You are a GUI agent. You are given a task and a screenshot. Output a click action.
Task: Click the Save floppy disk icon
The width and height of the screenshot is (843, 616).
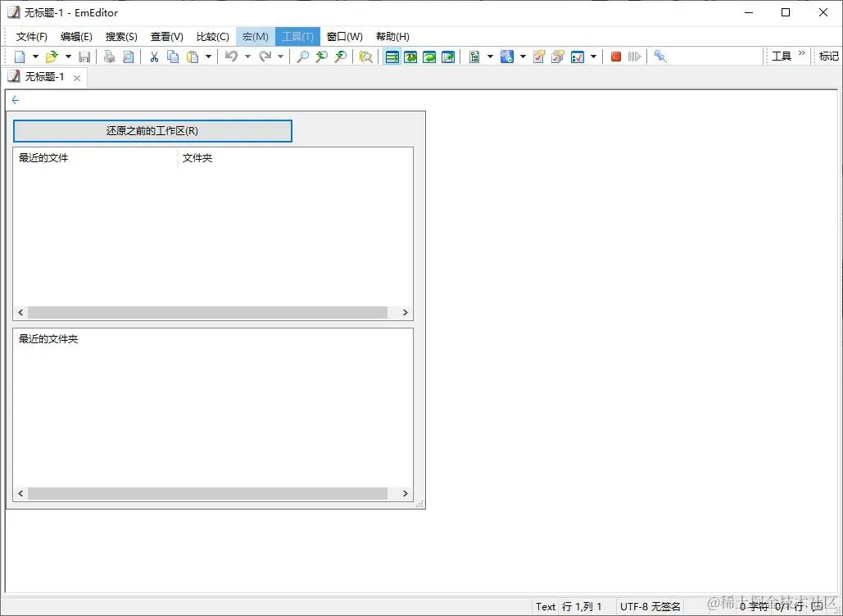click(x=84, y=57)
